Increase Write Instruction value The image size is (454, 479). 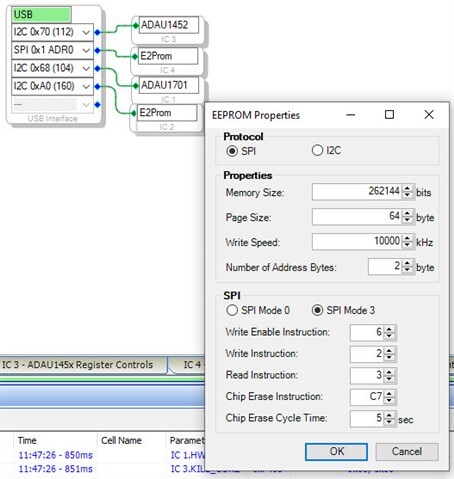click(x=389, y=350)
